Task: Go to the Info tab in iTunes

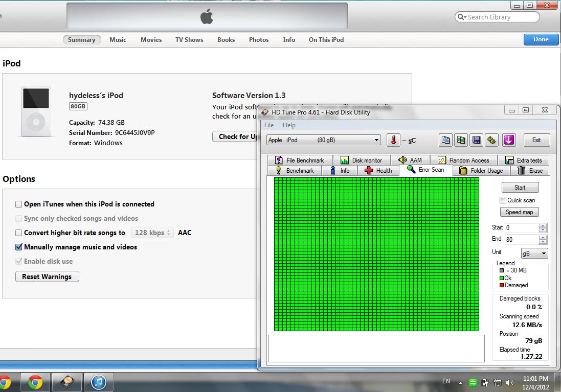Action: pos(289,40)
